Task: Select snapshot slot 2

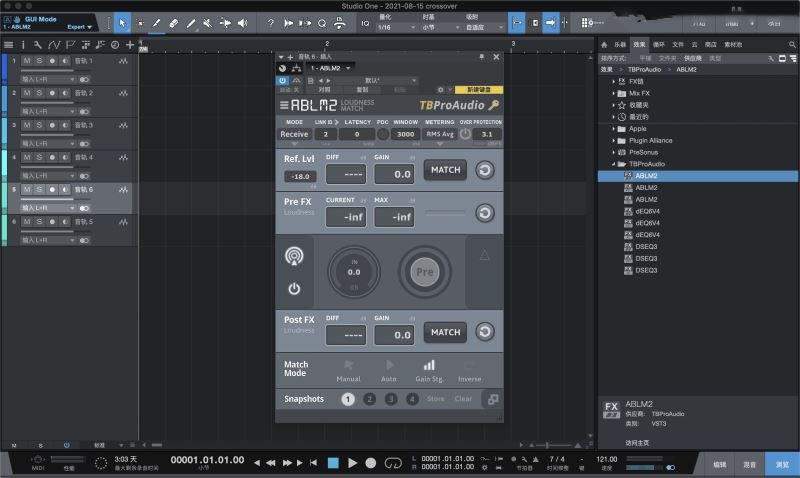Action: click(x=369, y=399)
